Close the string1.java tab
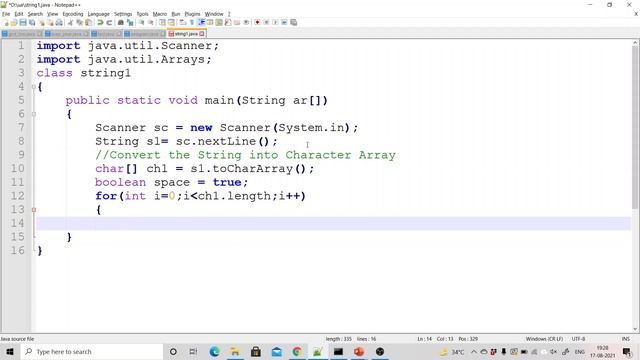Viewport: 640px width, 360px height. pyautogui.click(x=202, y=34)
